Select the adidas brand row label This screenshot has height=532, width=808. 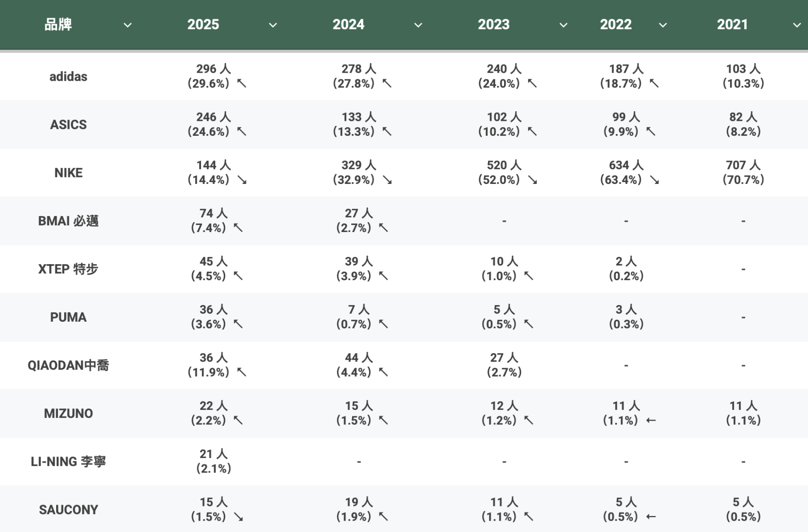coord(68,76)
